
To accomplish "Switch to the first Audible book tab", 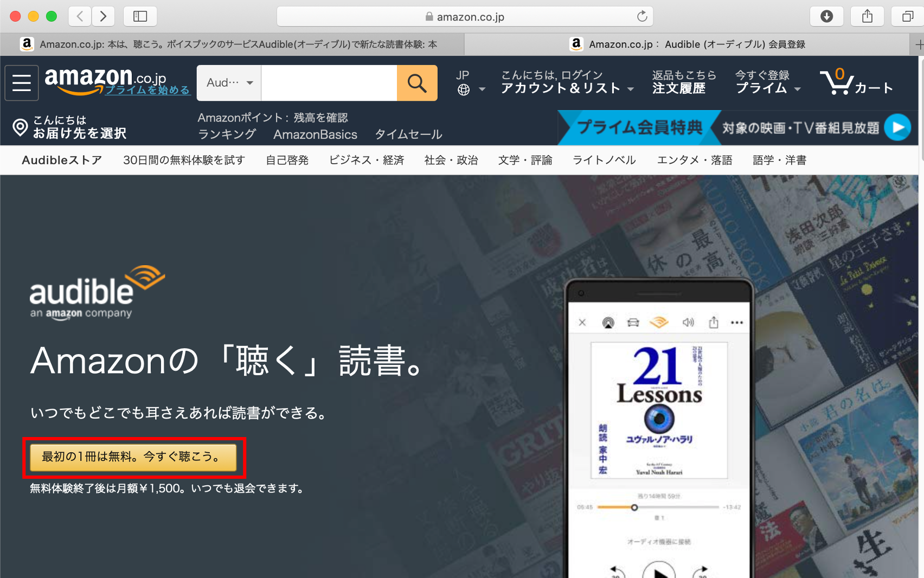I will tap(232, 44).
